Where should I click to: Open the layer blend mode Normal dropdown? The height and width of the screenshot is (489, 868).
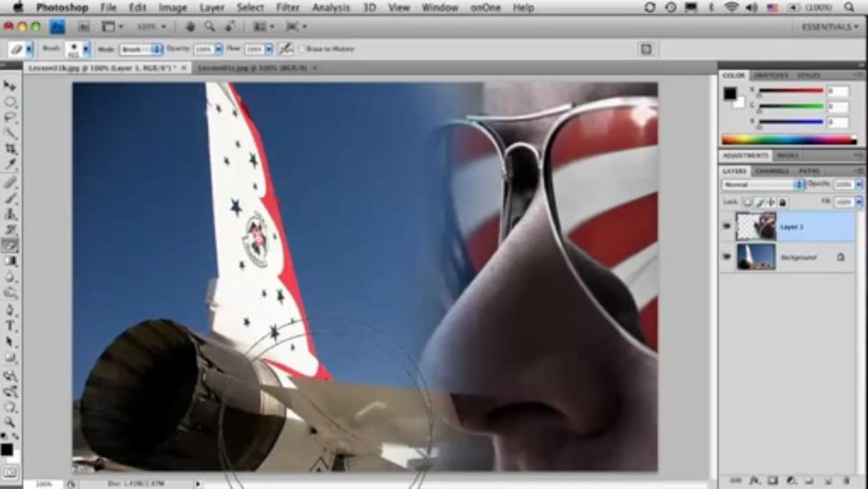click(x=763, y=184)
